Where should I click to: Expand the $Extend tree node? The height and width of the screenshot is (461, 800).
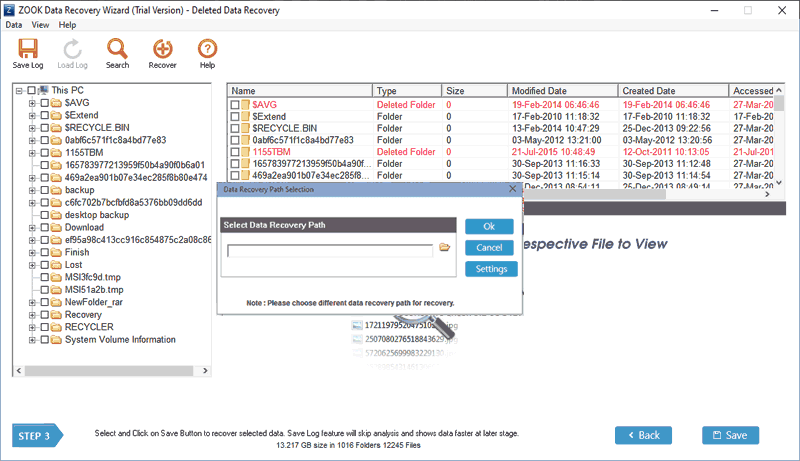tap(32, 115)
